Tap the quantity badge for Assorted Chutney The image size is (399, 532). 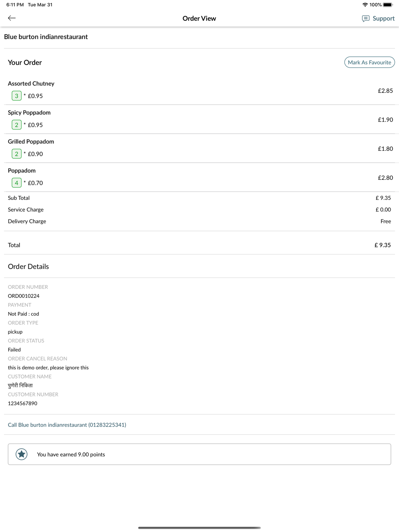click(x=16, y=96)
